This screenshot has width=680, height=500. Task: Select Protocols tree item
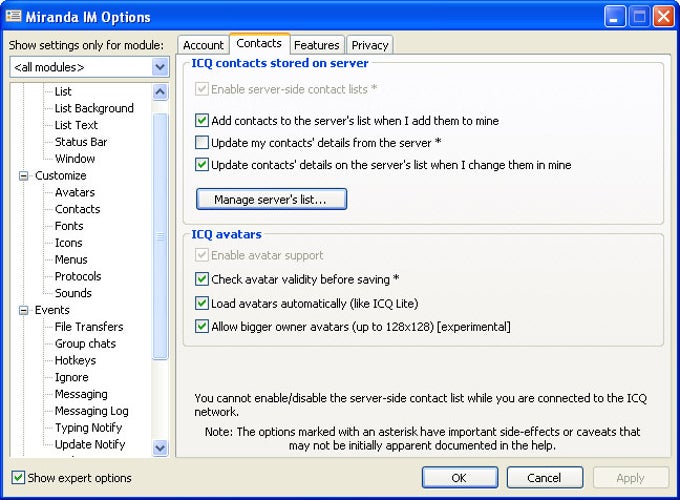[78, 276]
